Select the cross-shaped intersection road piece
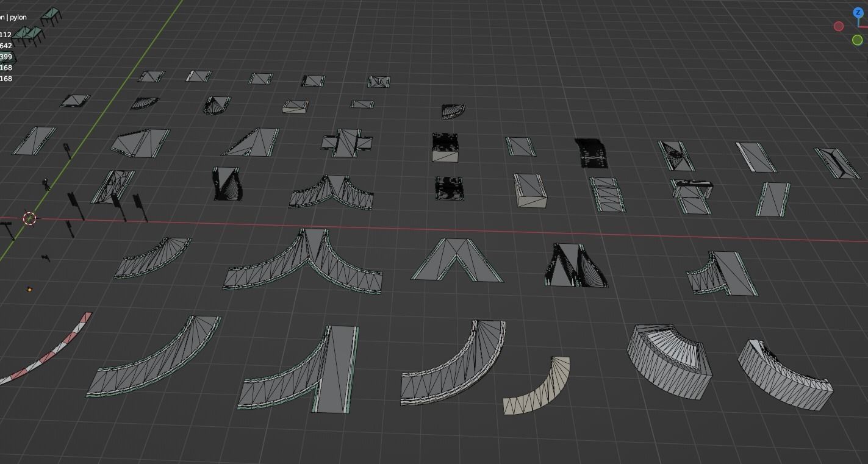Viewport: 868px width, 464px height. [x=347, y=143]
